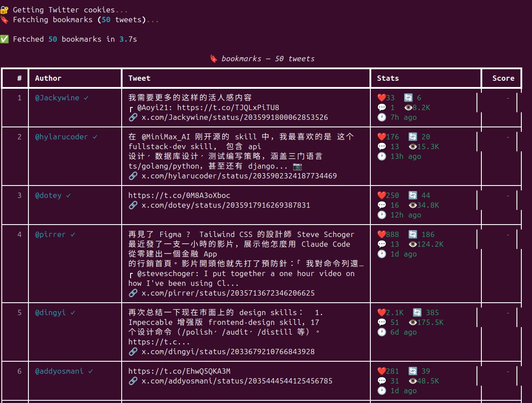Click the clock icon beside 6d ago

click(382, 332)
